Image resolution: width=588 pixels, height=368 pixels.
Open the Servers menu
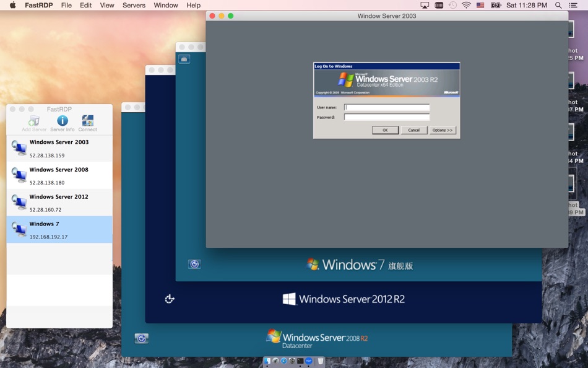coord(134,5)
